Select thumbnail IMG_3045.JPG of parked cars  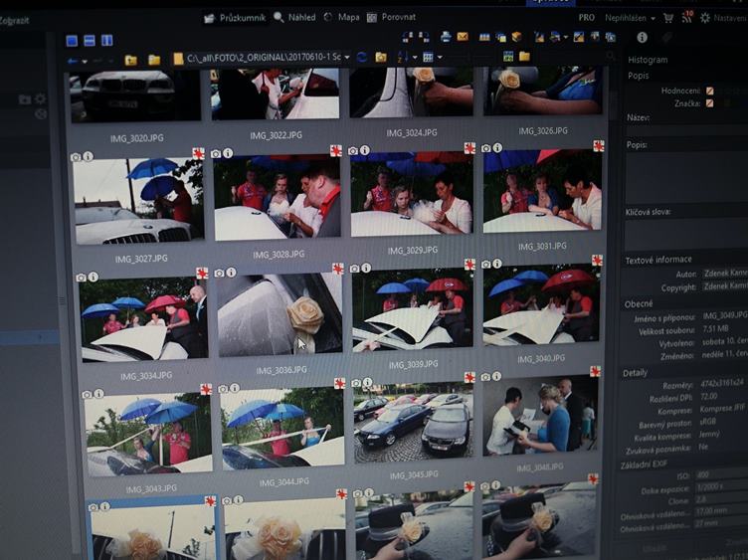click(413, 423)
